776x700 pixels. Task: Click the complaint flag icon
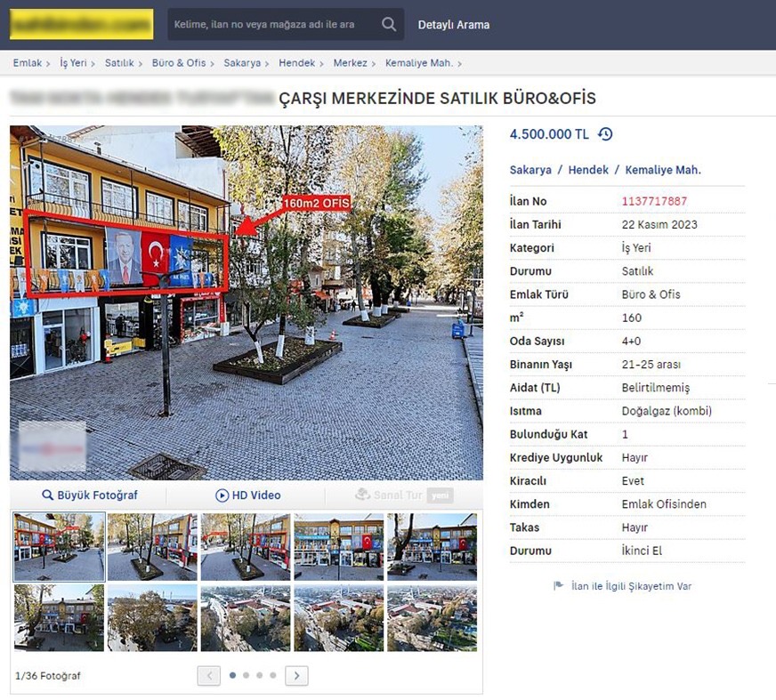(559, 586)
